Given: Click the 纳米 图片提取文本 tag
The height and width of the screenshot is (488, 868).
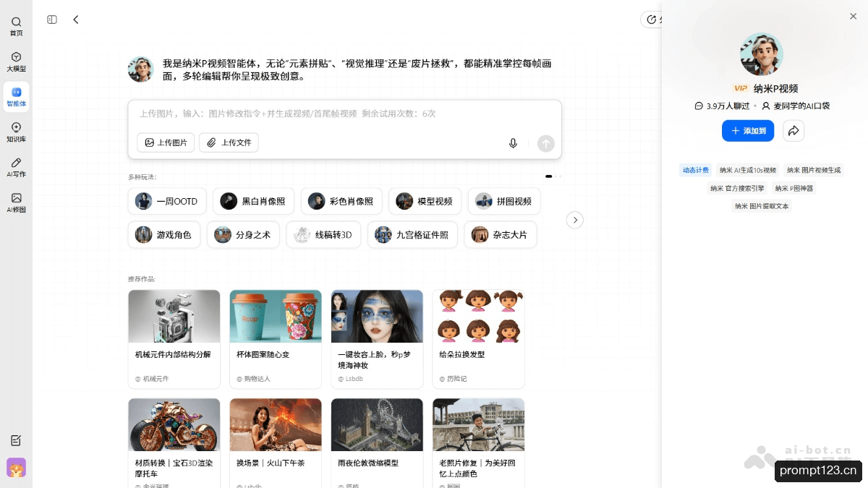Looking at the screenshot, I should [762, 206].
